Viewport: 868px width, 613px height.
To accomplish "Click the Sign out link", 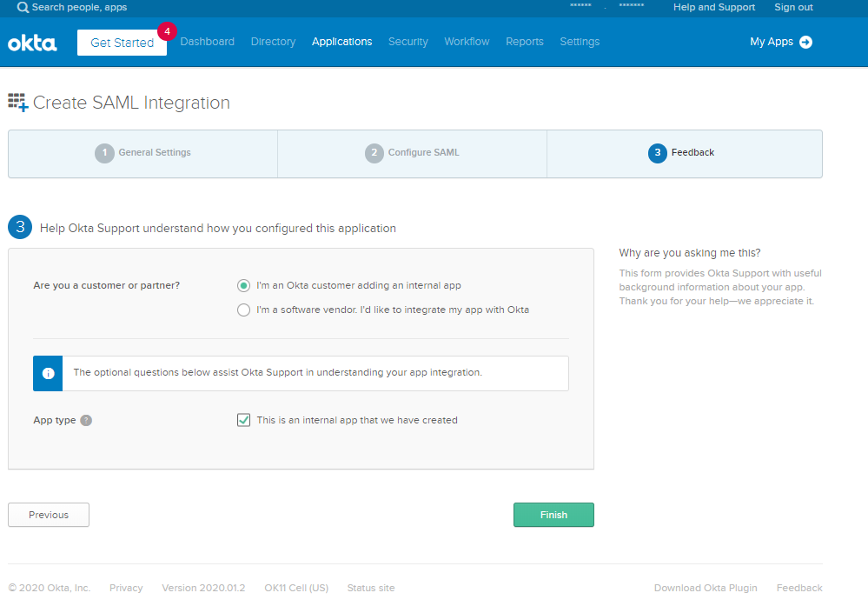I will [x=793, y=7].
